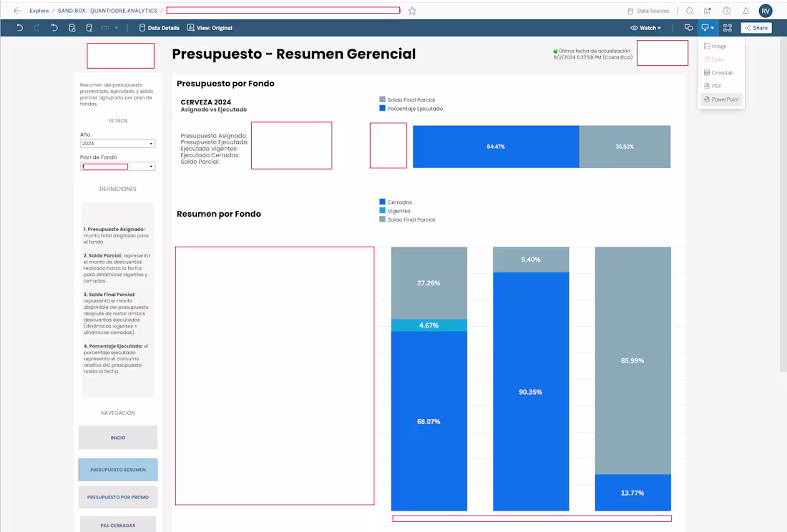This screenshot has height=532, width=787.
Task: Enter full screen mode
Action: 727,27
